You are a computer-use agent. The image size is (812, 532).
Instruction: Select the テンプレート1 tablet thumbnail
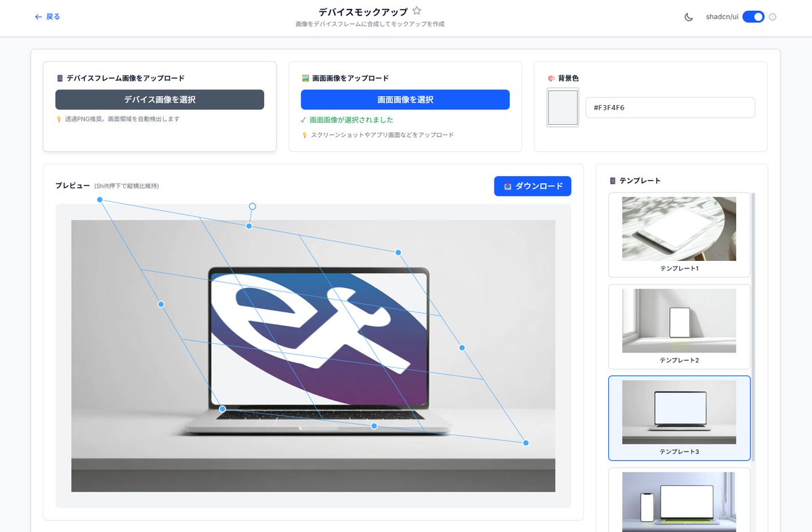tap(678, 228)
